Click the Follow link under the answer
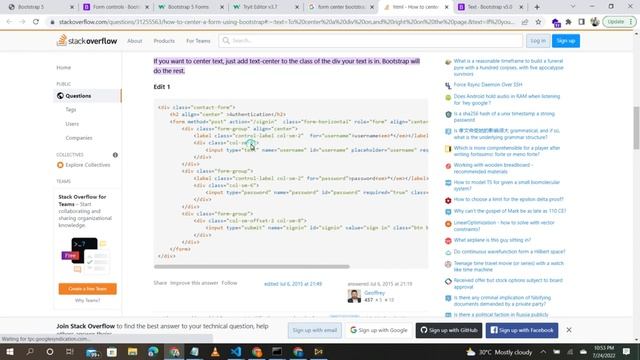Image resolution: width=640 pixels, height=360 pixels. pyautogui.click(x=229, y=283)
